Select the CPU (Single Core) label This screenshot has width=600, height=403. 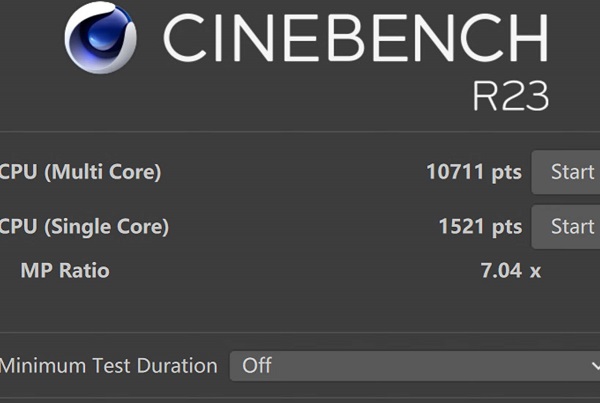coord(84,226)
